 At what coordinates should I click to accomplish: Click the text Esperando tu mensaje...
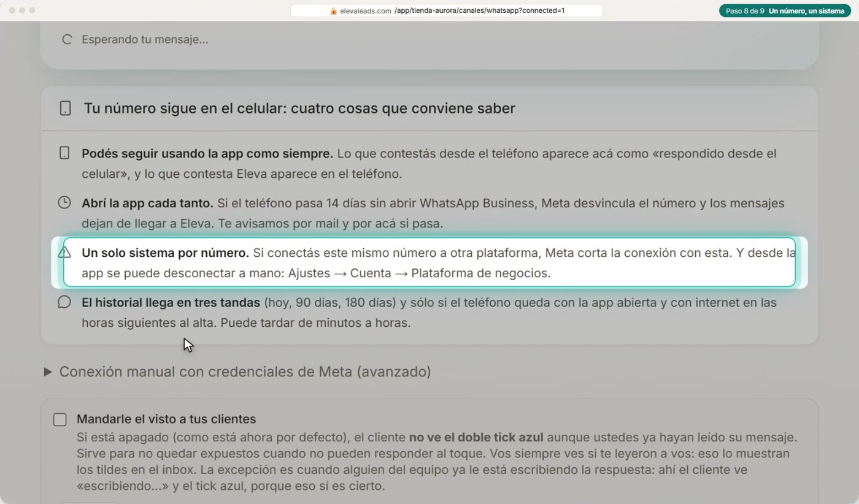(x=145, y=40)
